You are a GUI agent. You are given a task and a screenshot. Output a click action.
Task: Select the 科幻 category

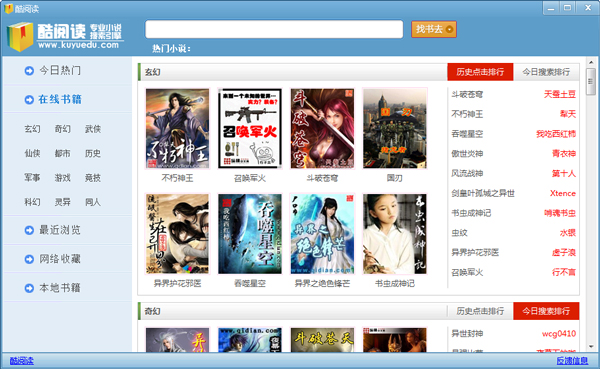32,202
